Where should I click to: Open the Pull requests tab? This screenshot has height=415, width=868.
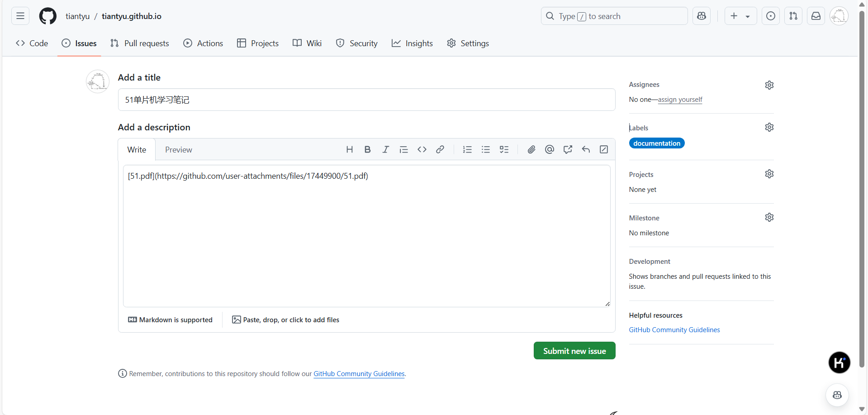[140, 43]
